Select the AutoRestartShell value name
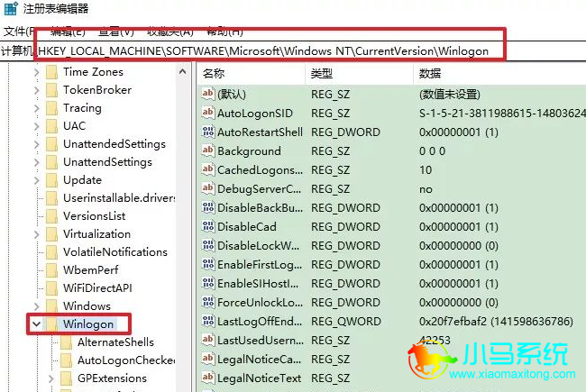This screenshot has width=586, height=392. (261, 132)
